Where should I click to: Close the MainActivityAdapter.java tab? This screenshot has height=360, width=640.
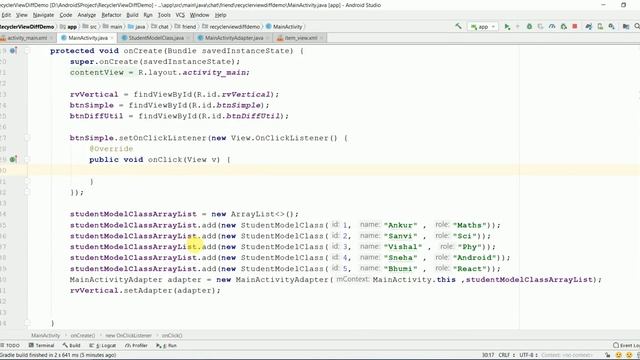268,38
